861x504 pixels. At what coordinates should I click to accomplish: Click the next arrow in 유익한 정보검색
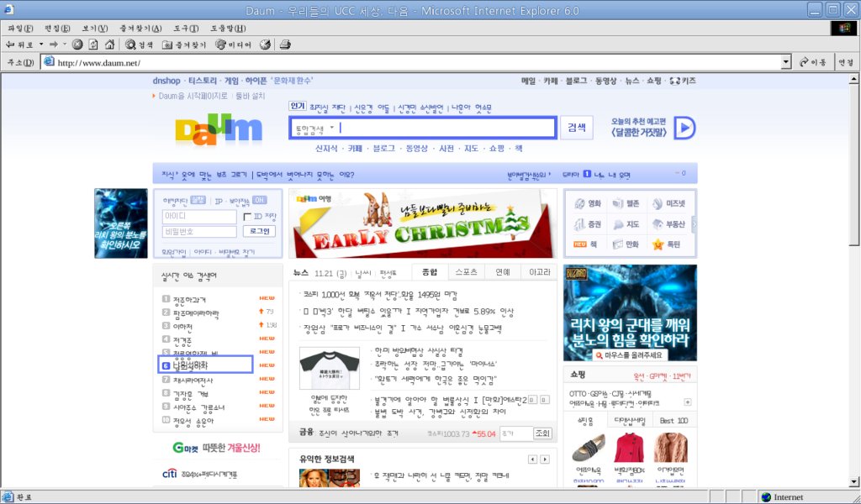[x=545, y=459]
